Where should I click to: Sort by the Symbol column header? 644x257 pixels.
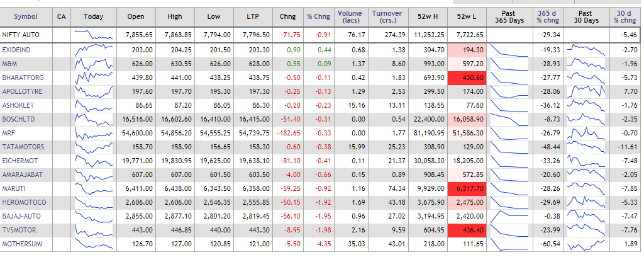(x=26, y=15)
